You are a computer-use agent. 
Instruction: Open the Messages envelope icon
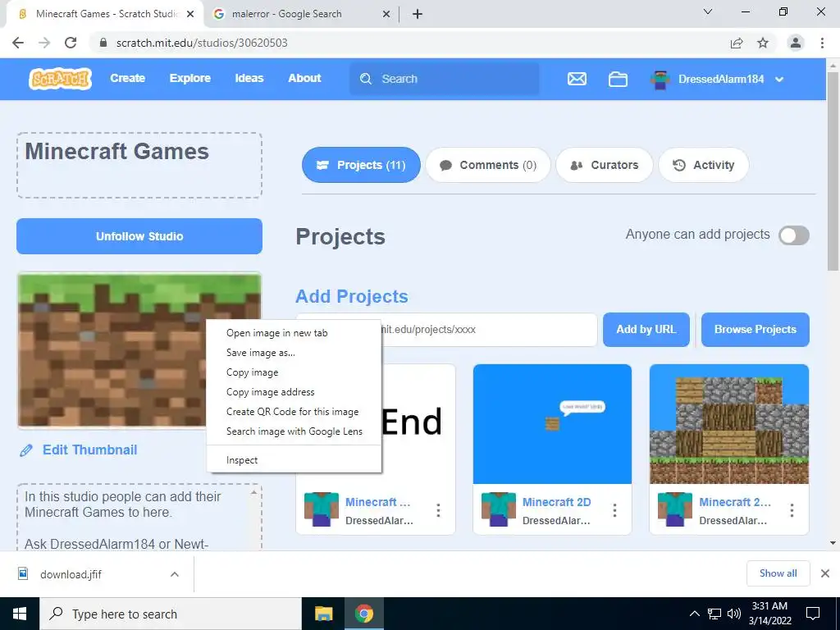pyautogui.click(x=577, y=79)
